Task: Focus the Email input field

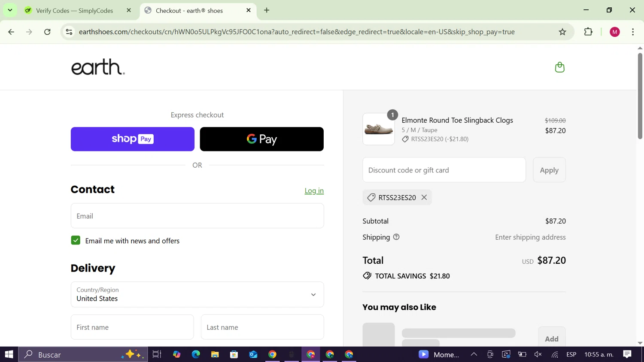Action: 197,216
